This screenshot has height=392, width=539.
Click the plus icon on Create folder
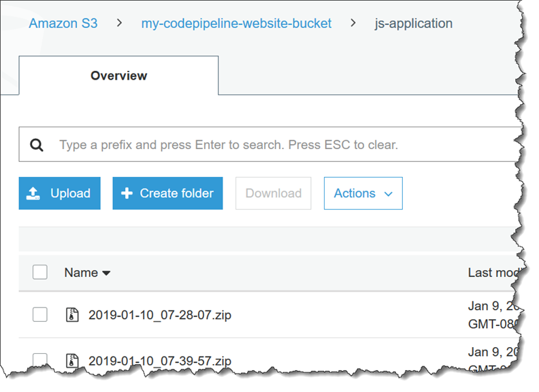tap(127, 194)
